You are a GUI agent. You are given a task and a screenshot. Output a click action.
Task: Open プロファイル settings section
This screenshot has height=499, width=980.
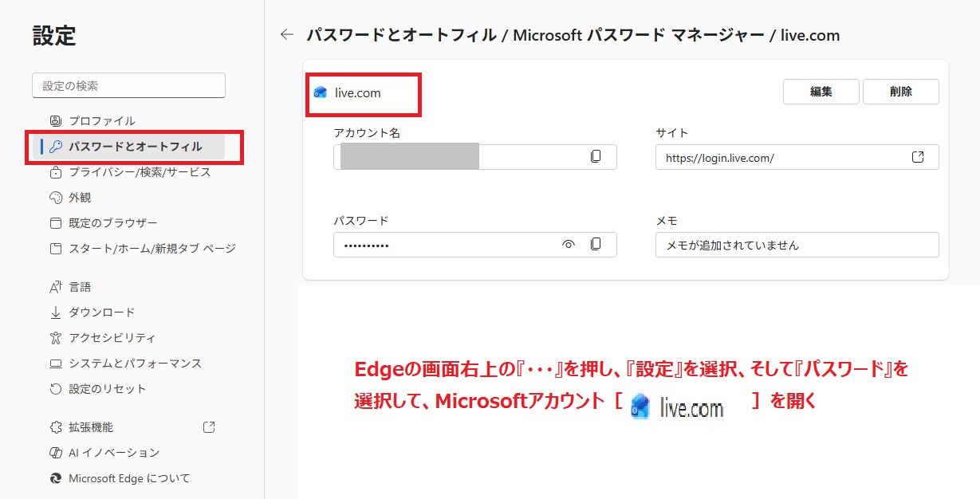[101, 121]
